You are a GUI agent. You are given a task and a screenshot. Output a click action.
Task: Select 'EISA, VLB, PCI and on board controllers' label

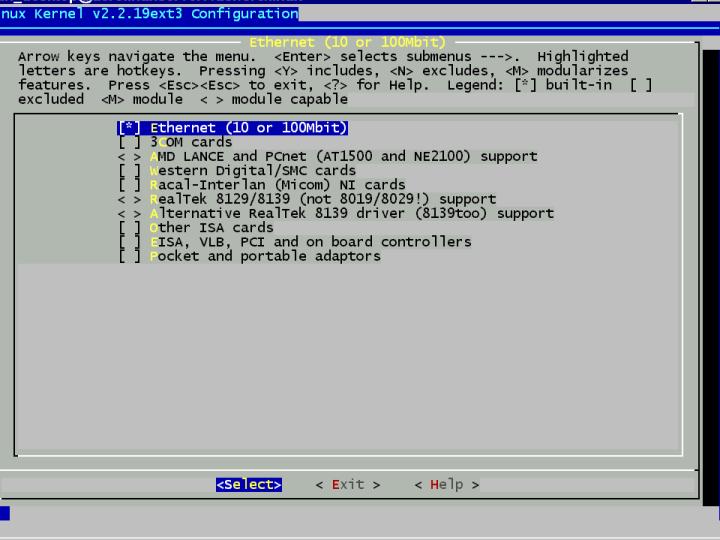click(x=310, y=242)
